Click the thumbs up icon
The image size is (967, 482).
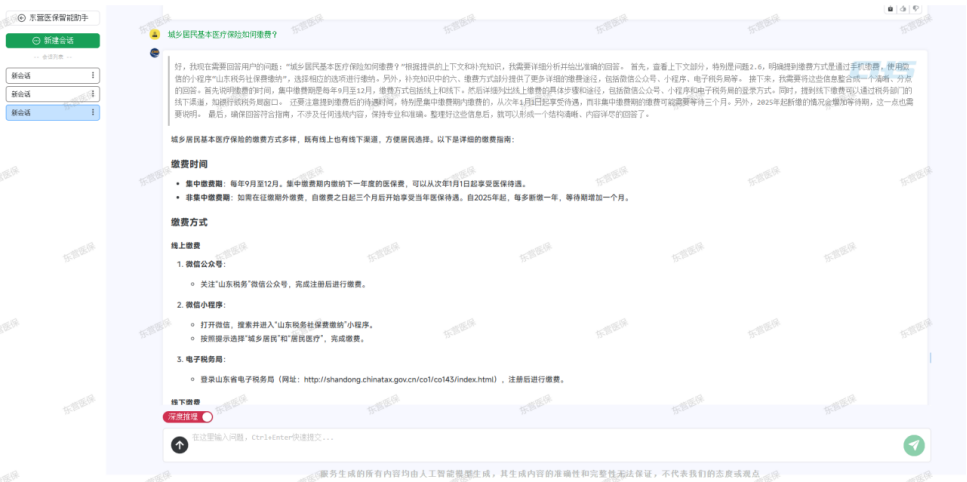coord(903,8)
